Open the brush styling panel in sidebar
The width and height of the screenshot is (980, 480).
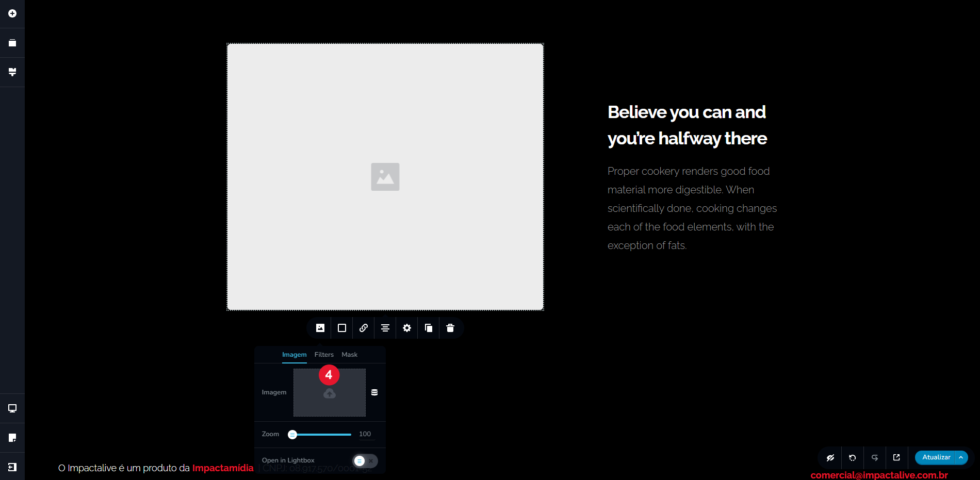click(x=12, y=72)
